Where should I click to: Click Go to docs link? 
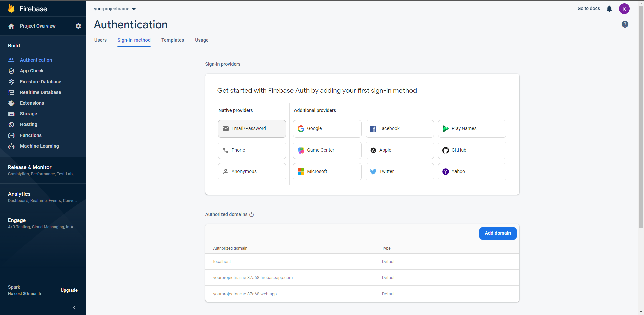pyautogui.click(x=589, y=9)
